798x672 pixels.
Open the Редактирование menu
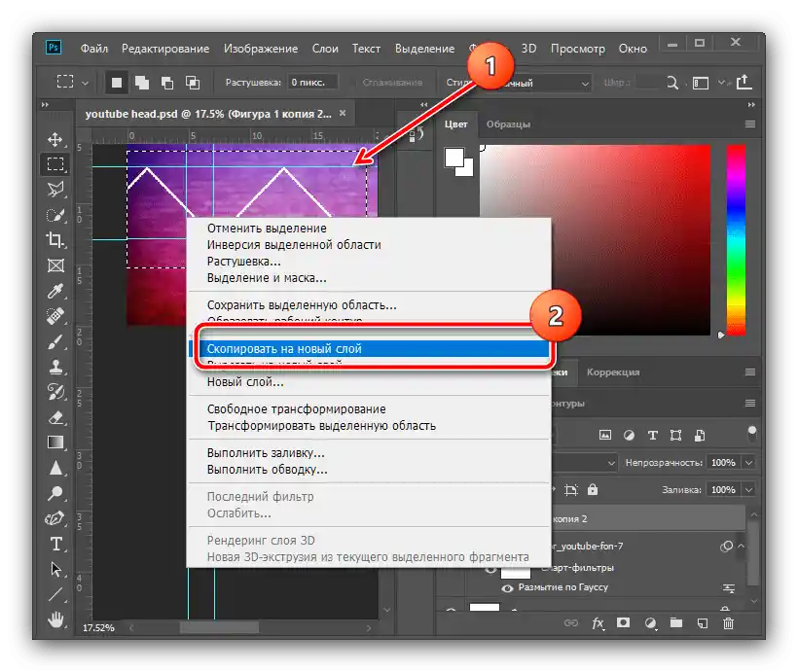coord(165,49)
